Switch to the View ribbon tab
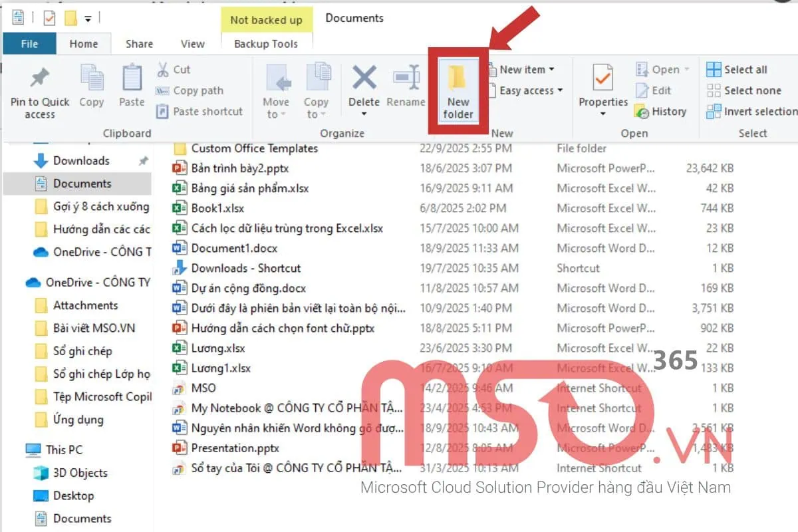The width and height of the screenshot is (798, 532). (192, 43)
